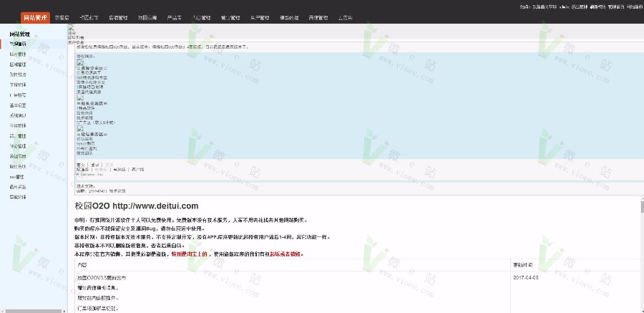Open 微信管理 in the top navigation bar
Screen dimensions: 644x313
click(x=318, y=18)
